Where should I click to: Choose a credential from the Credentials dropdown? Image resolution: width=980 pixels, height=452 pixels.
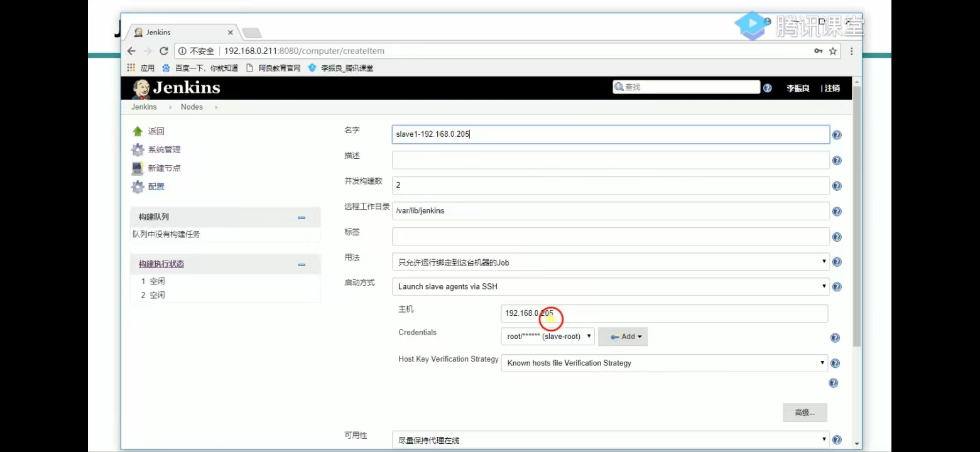[547, 336]
